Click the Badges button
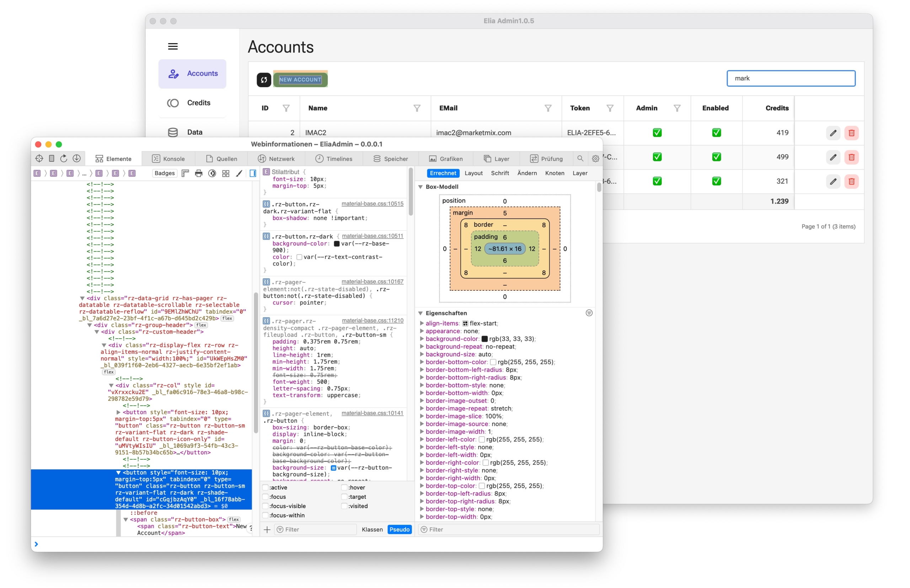 click(x=165, y=173)
